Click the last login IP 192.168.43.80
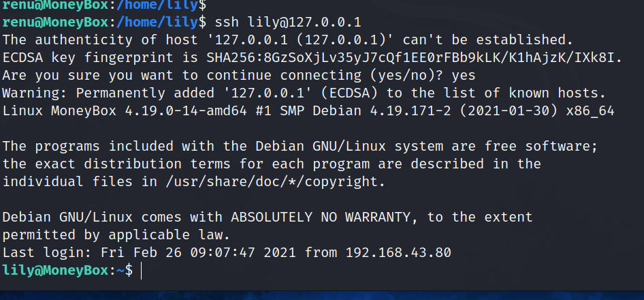The width and height of the screenshot is (644, 300). coord(398,253)
